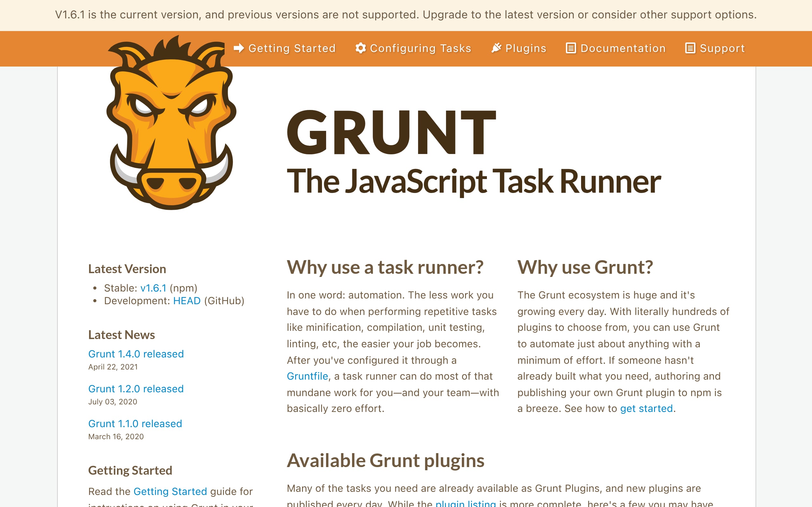Click the Gruntfile link in the paragraph
Viewport: 812px width, 507px height.
307,376
